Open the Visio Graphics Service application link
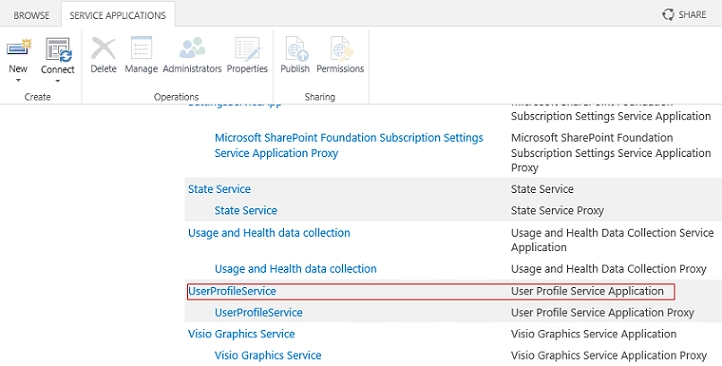This screenshot has width=722, height=366. pos(241,334)
